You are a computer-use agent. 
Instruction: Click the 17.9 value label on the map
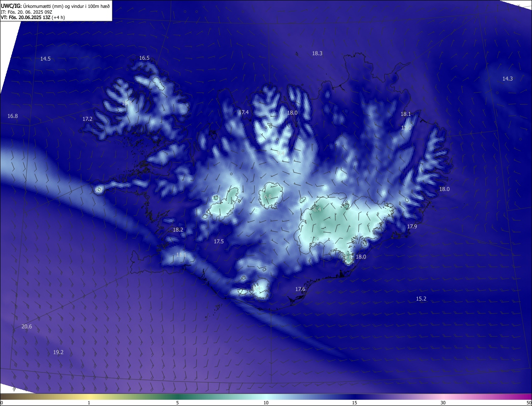click(412, 226)
